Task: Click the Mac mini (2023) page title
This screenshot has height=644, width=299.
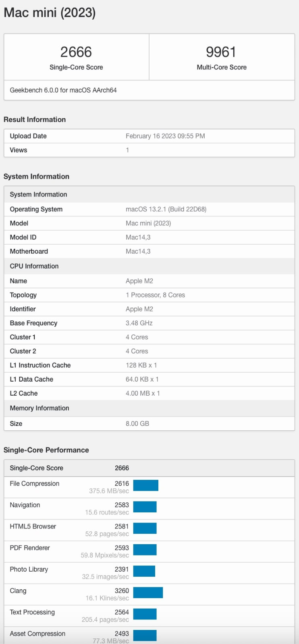Action: click(x=50, y=13)
